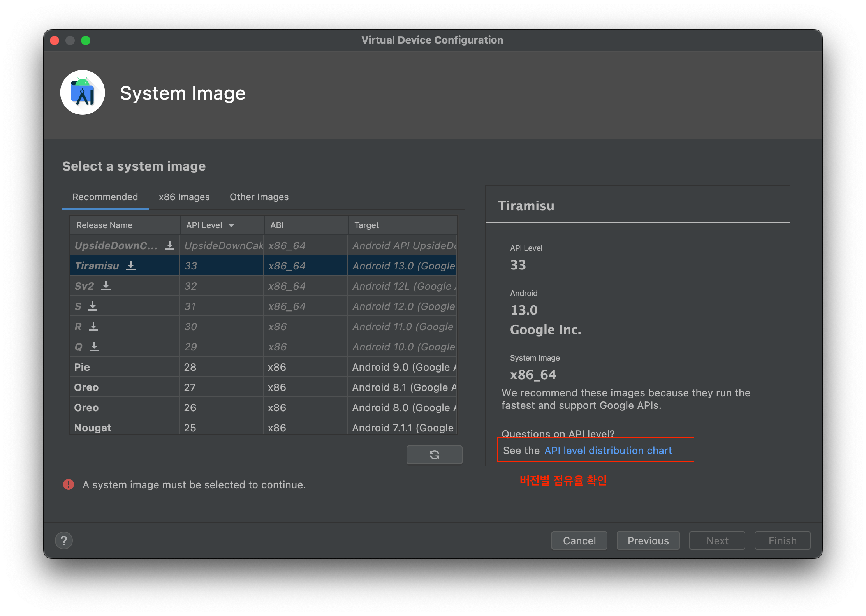
Task: Download the Sv2 system image
Action: coord(106,286)
